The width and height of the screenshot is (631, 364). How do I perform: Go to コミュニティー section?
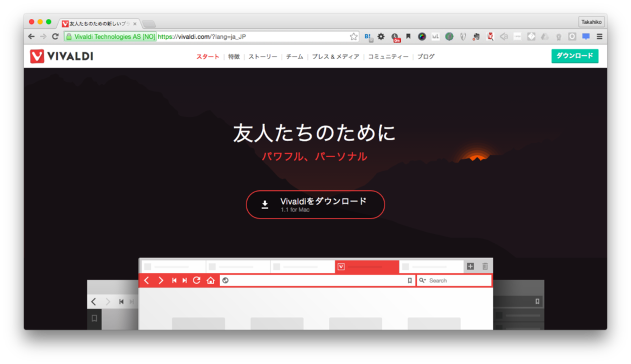[x=388, y=57]
